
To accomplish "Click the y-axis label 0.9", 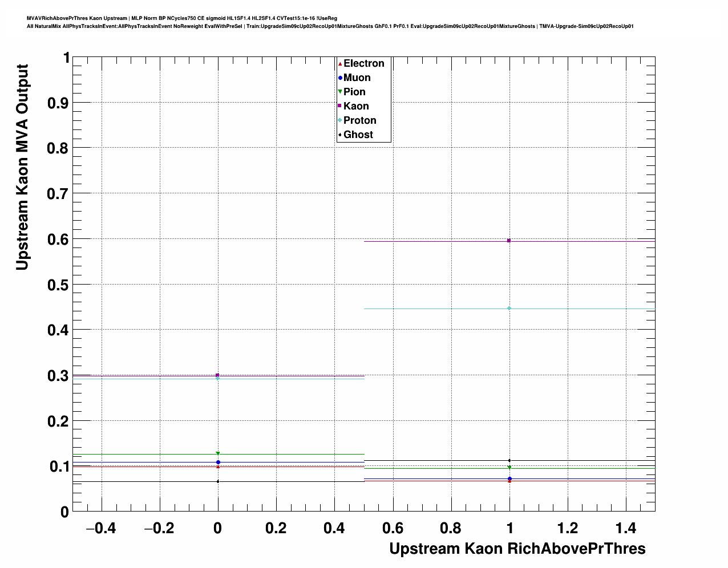I will pos(58,103).
